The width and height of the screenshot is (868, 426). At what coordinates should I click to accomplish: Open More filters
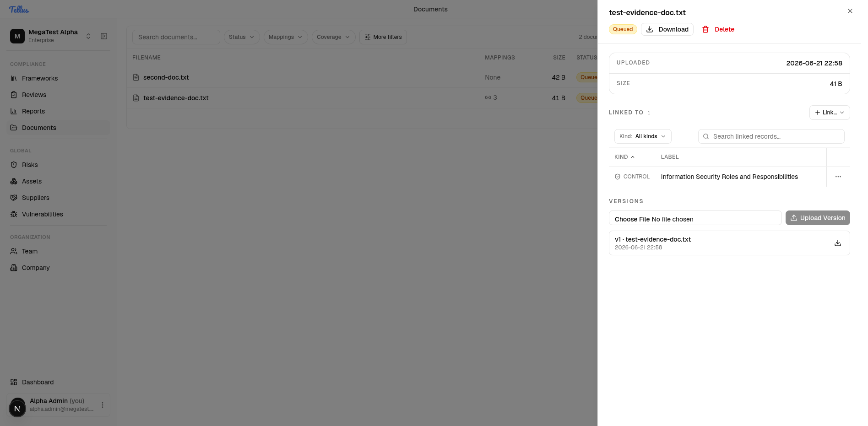pos(383,37)
